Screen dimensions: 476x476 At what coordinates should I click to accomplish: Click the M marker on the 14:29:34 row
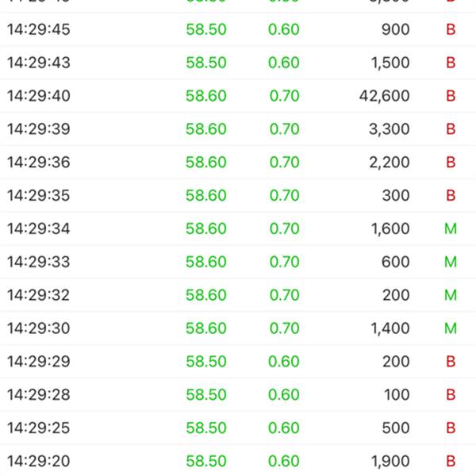click(451, 229)
